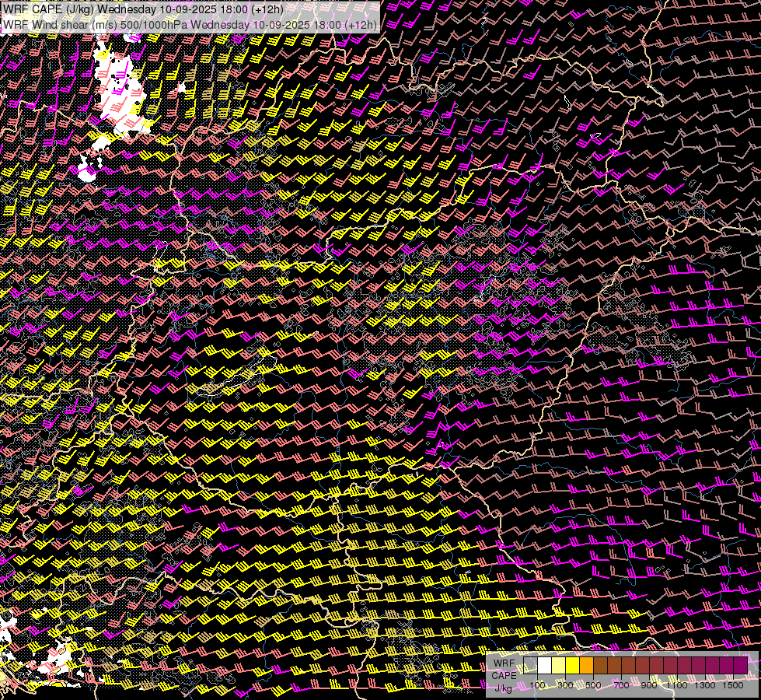Click the pale yellow CAPE legend swatch
761x700 pixels.
coord(559,666)
